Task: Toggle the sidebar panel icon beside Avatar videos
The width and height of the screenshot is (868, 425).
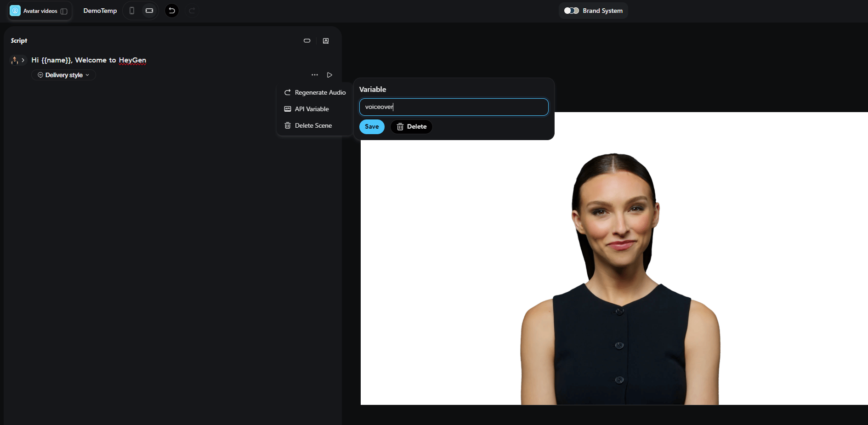Action: point(64,11)
